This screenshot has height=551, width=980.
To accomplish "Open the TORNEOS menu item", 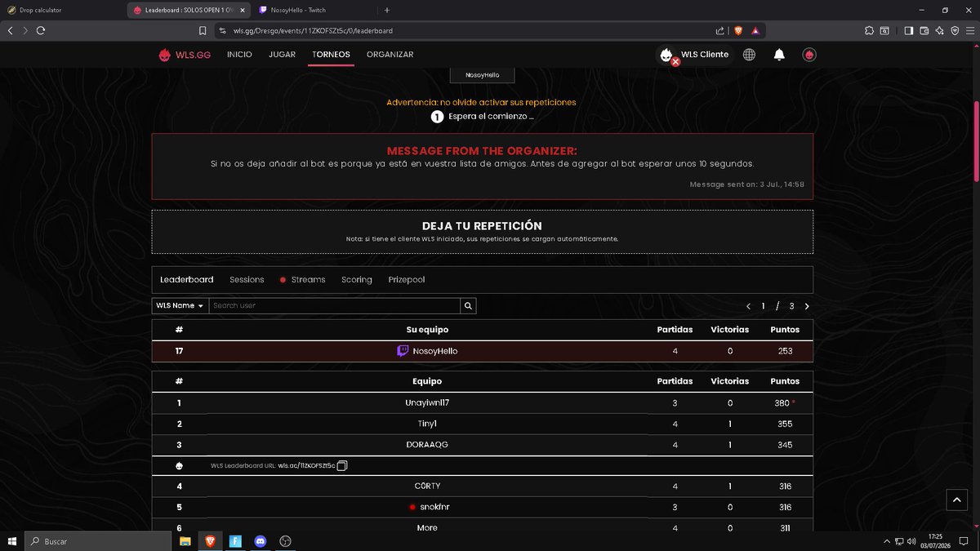I will [331, 55].
